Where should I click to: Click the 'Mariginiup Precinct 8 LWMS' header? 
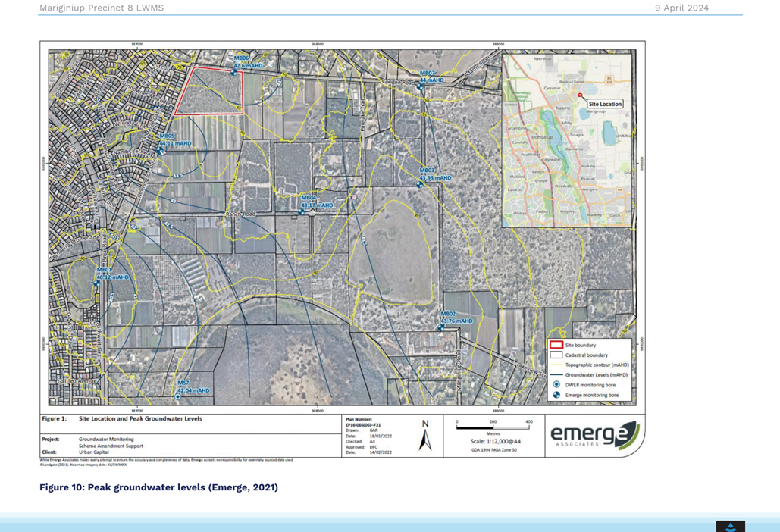[x=102, y=8]
